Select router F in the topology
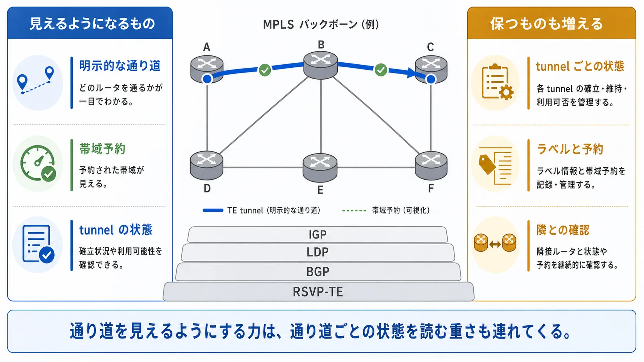This screenshot has height=362, width=644. click(431, 166)
